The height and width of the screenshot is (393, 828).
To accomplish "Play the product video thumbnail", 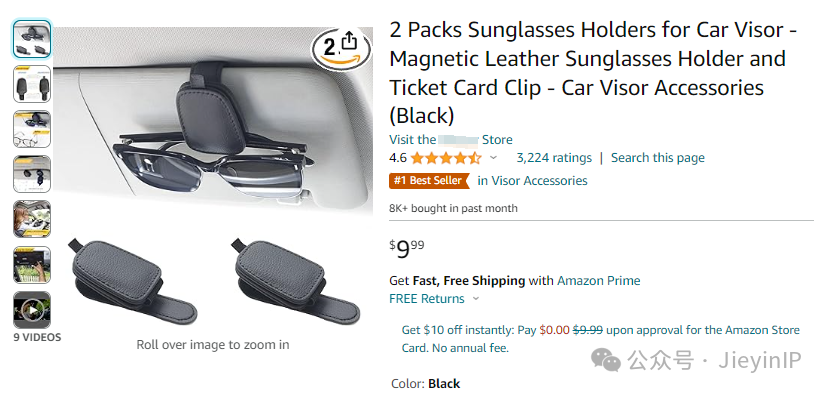I will pyautogui.click(x=32, y=310).
